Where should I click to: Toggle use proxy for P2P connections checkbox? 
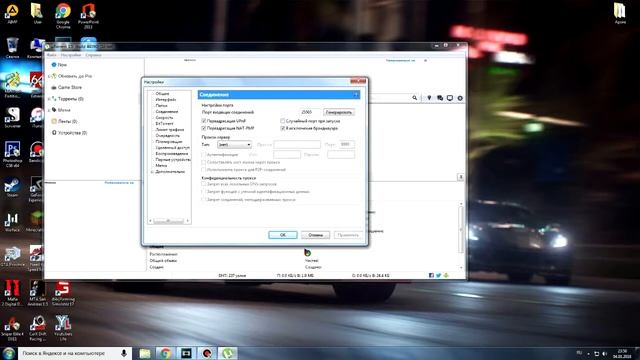pos(204,169)
